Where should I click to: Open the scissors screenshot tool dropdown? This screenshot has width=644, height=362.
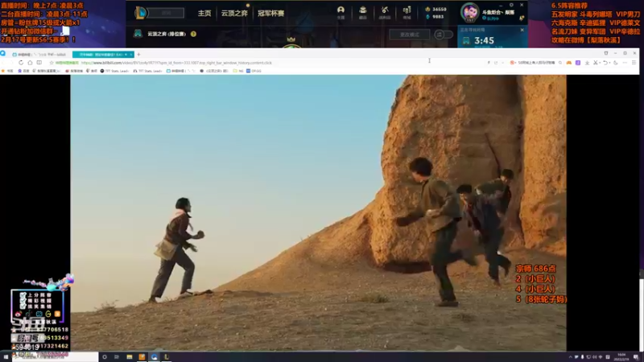point(597,63)
